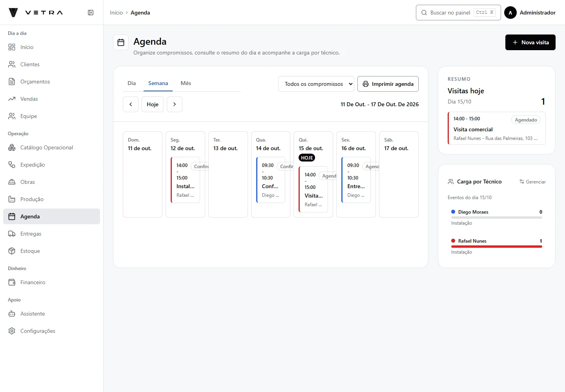Click the Nova visita button
Screen dimensions: 565x392
pos(530,42)
